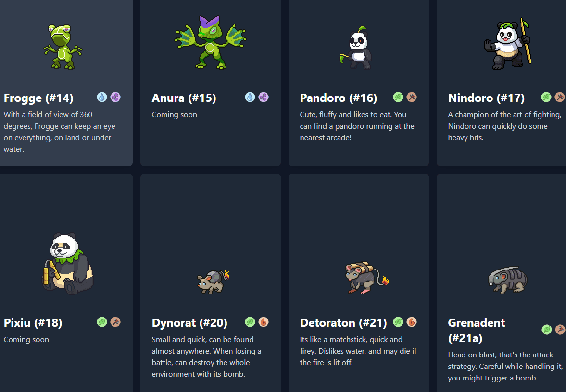Click the Nindoro panda sprite with staff

507,45
